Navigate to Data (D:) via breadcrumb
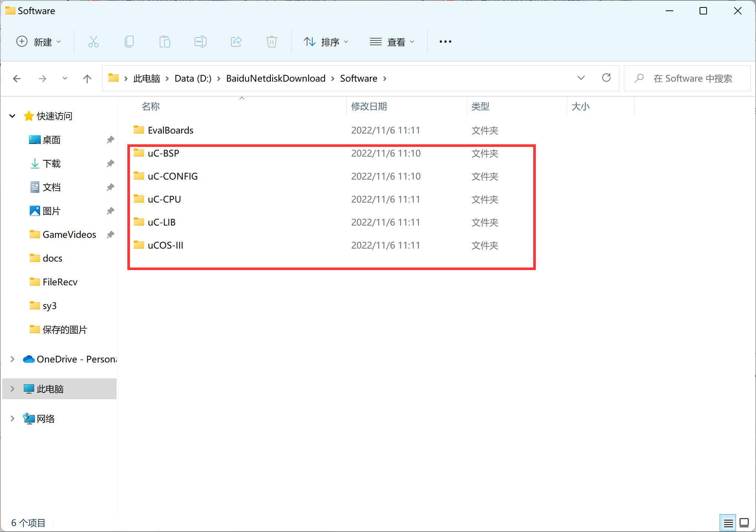This screenshot has height=532, width=756. click(192, 78)
